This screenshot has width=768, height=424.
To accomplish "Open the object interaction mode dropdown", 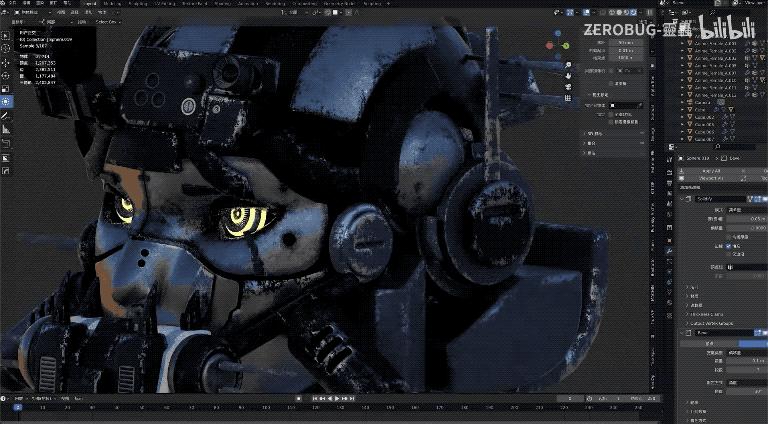I will point(32,12).
